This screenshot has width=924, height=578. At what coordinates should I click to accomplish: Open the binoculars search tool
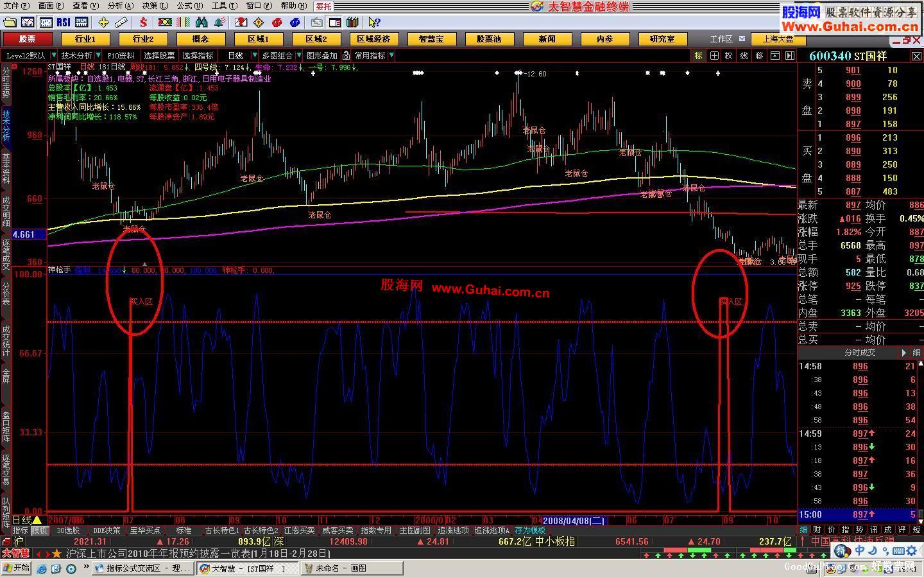tap(201, 22)
